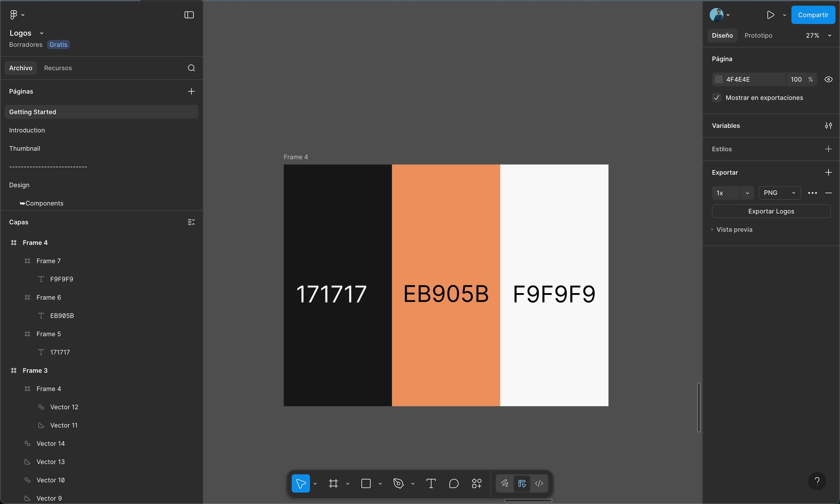Click the Exportar Logos button
The image size is (840, 504).
pos(771,211)
